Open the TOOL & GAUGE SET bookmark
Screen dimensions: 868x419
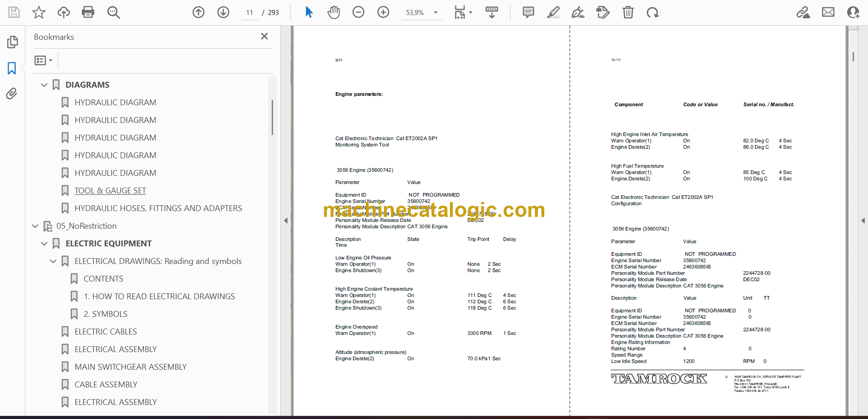pos(110,191)
